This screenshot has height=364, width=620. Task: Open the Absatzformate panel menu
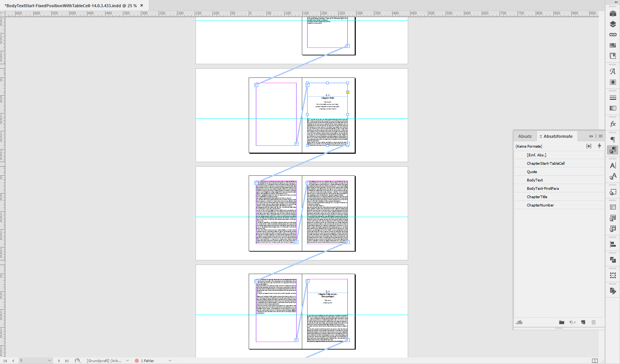601,136
